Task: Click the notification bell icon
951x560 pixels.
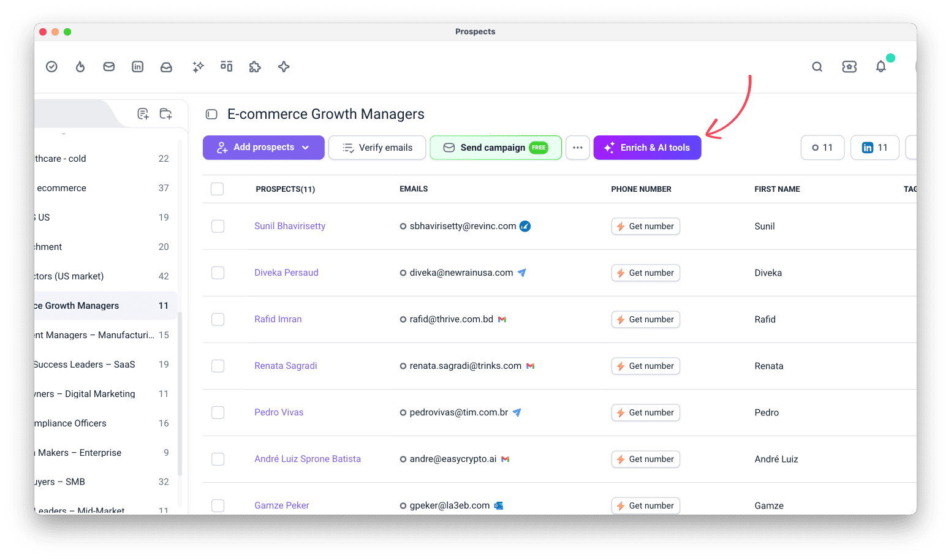Action: [881, 67]
